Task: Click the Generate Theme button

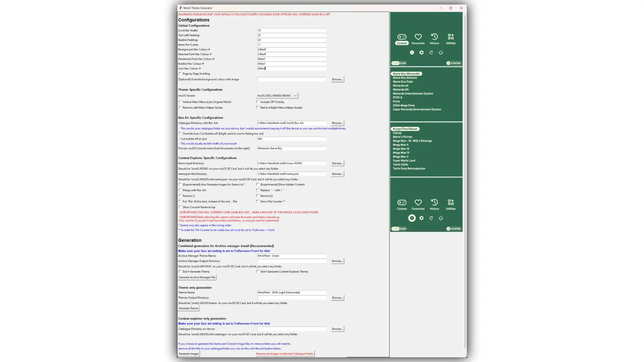Action: click(x=188, y=309)
